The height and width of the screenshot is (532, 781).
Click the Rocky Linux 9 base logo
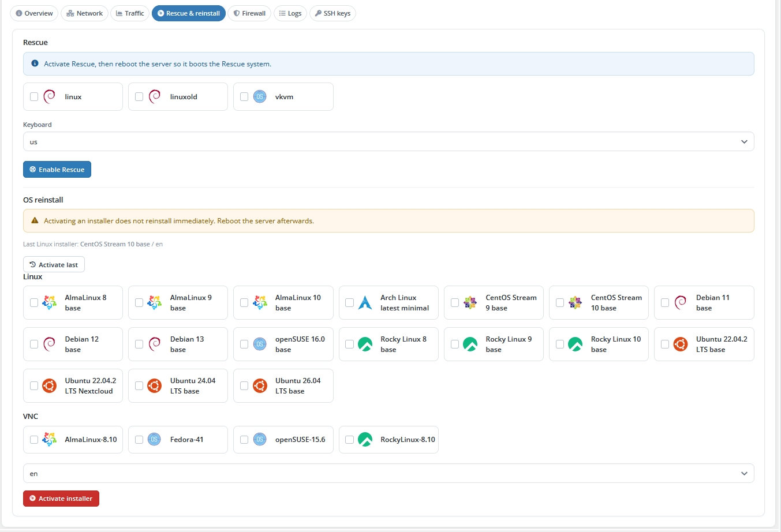pyautogui.click(x=470, y=344)
